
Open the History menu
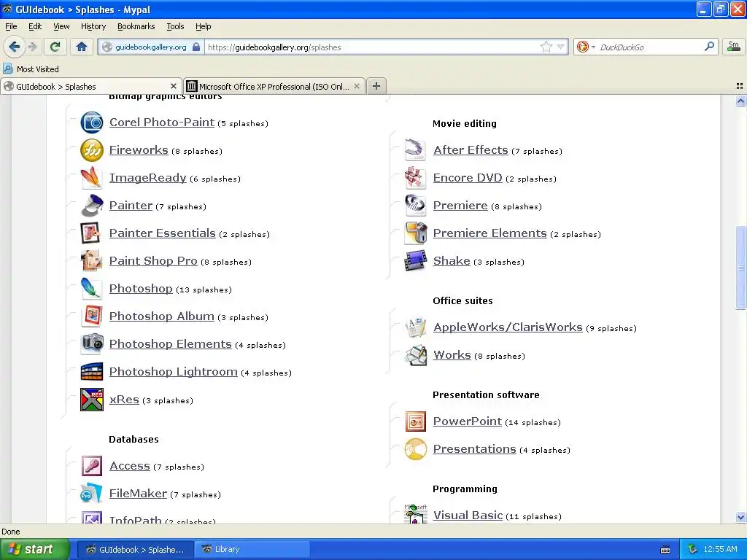click(93, 26)
